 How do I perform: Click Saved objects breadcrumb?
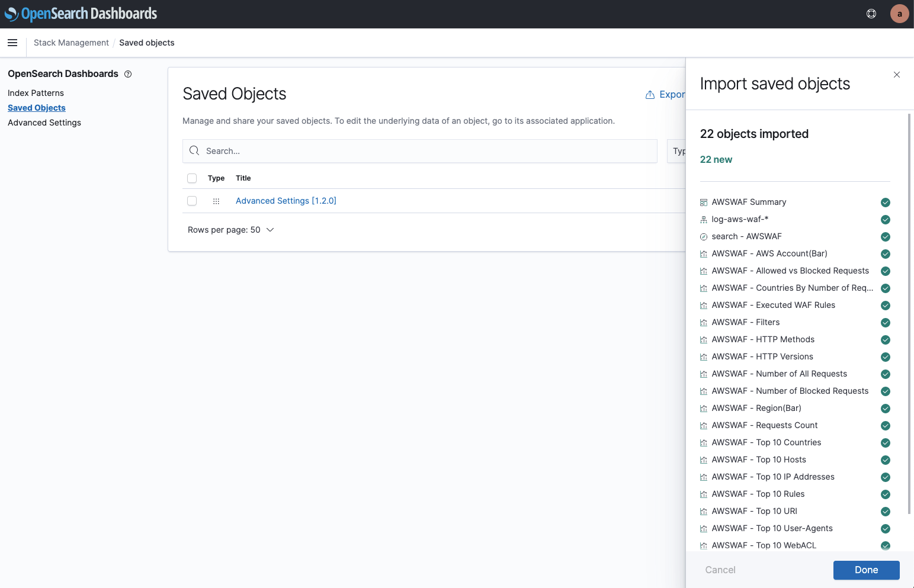pos(147,43)
